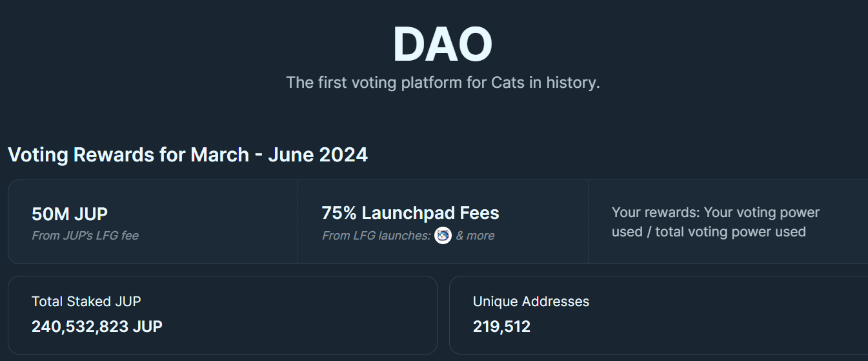The width and height of the screenshot is (868, 361).
Task: Click the cat logo icon after LFG launches
Action: (443, 236)
